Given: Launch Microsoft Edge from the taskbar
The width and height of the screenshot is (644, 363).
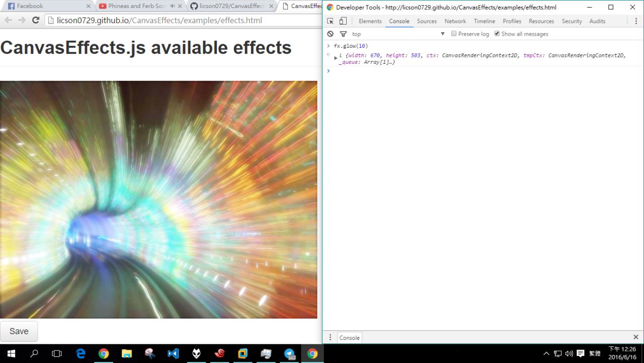Looking at the screenshot, I should tap(80, 353).
